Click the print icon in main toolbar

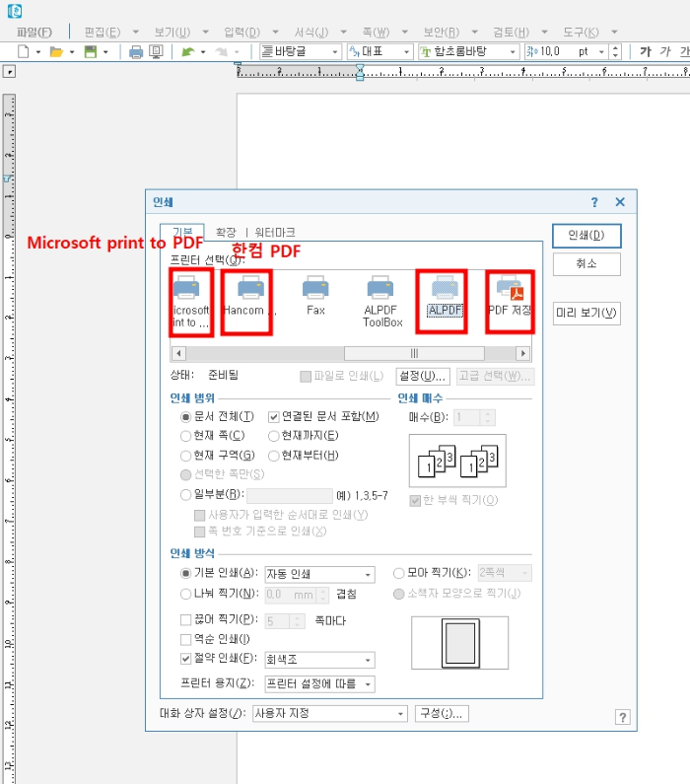pos(135,52)
